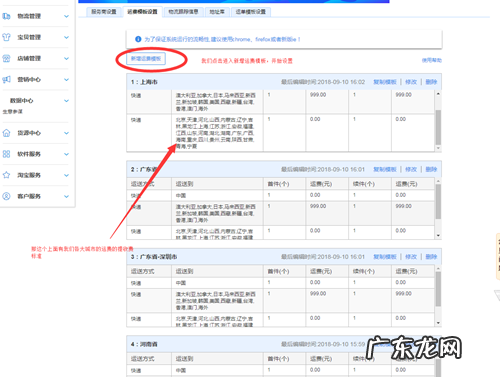This screenshot has width=500, height=377.
Task: Click 修改 for the 上海市 template
Action: (x=411, y=82)
